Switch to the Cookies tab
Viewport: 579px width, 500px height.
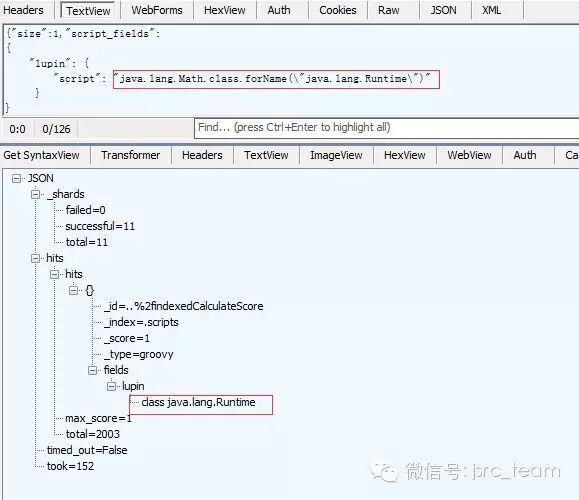[x=338, y=10]
